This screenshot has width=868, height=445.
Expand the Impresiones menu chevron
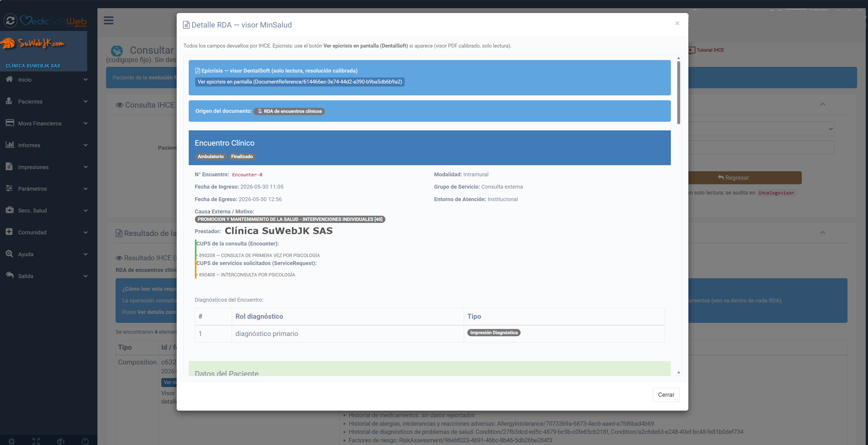[86, 167]
